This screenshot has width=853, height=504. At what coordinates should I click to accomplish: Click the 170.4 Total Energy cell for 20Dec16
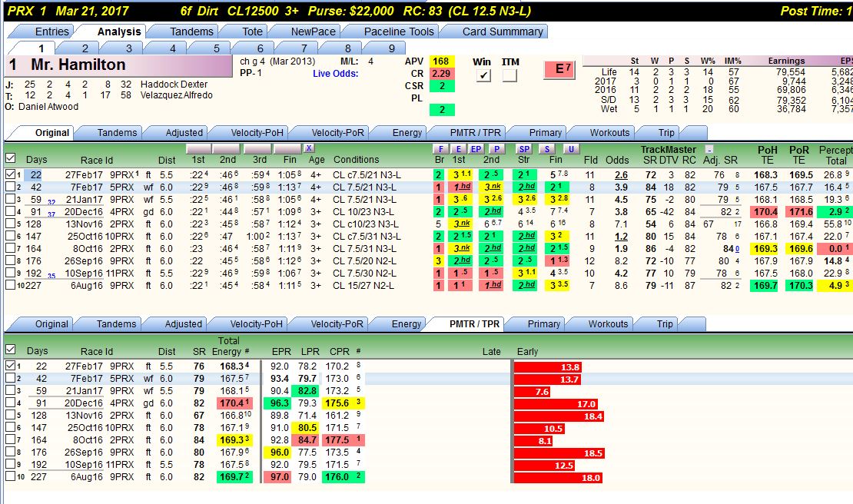tap(234, 403)
